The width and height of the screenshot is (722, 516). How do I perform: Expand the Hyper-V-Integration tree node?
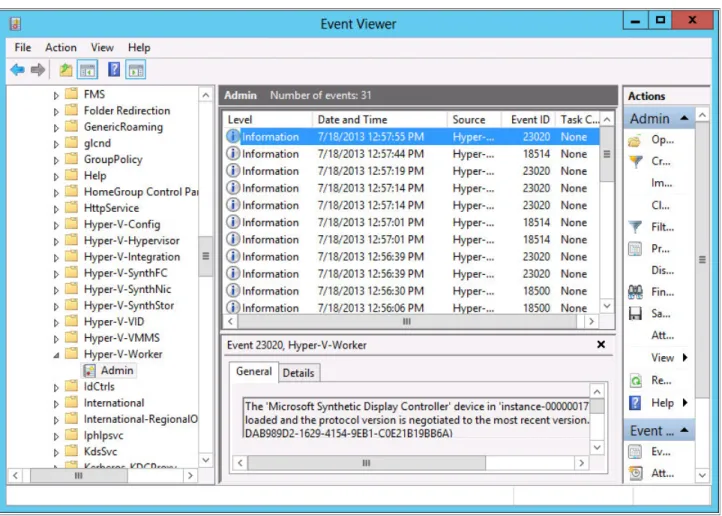pos(56,258)
